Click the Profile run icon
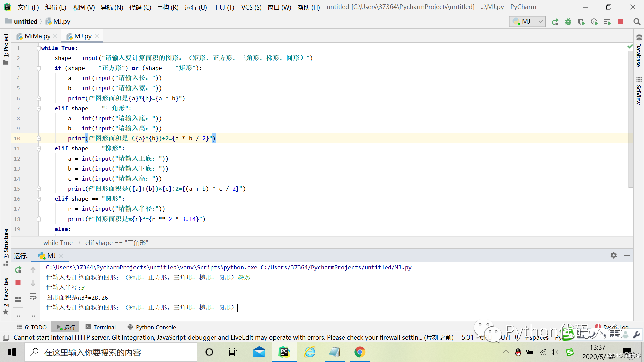Image resolution: width=644 pixels, height=362 pixels. click(594, 22)
